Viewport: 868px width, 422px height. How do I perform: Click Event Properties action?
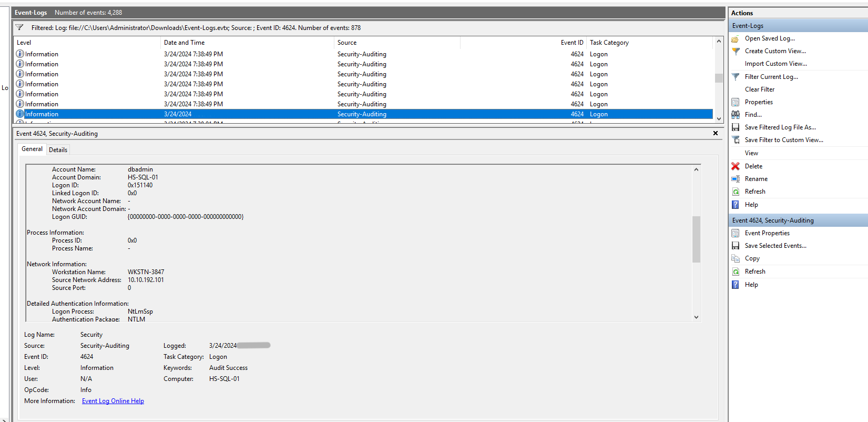767,233
